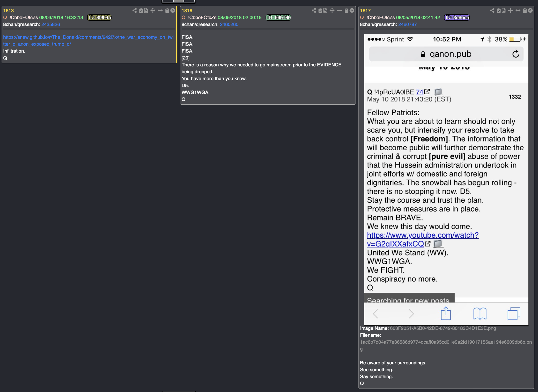
Task: Click the 1ac6b7d04a77 filename hash text
Action: tap(446, 346)
